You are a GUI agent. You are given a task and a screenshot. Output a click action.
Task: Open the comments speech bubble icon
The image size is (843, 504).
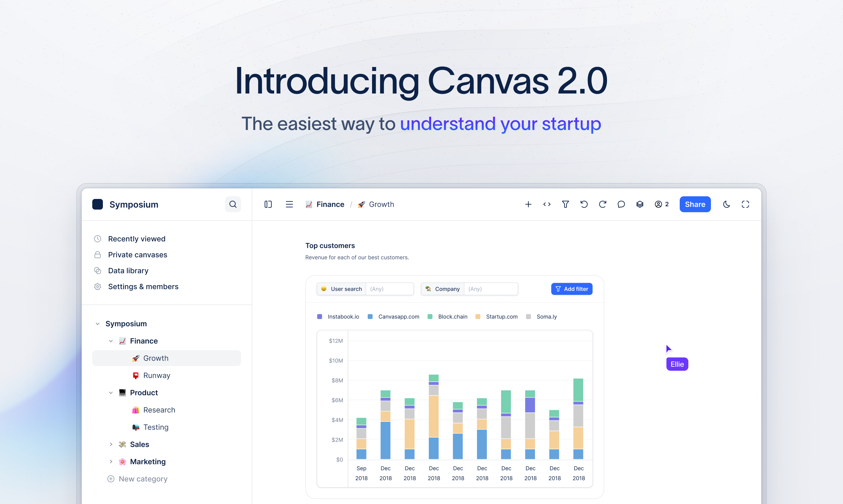pos(621,204)
